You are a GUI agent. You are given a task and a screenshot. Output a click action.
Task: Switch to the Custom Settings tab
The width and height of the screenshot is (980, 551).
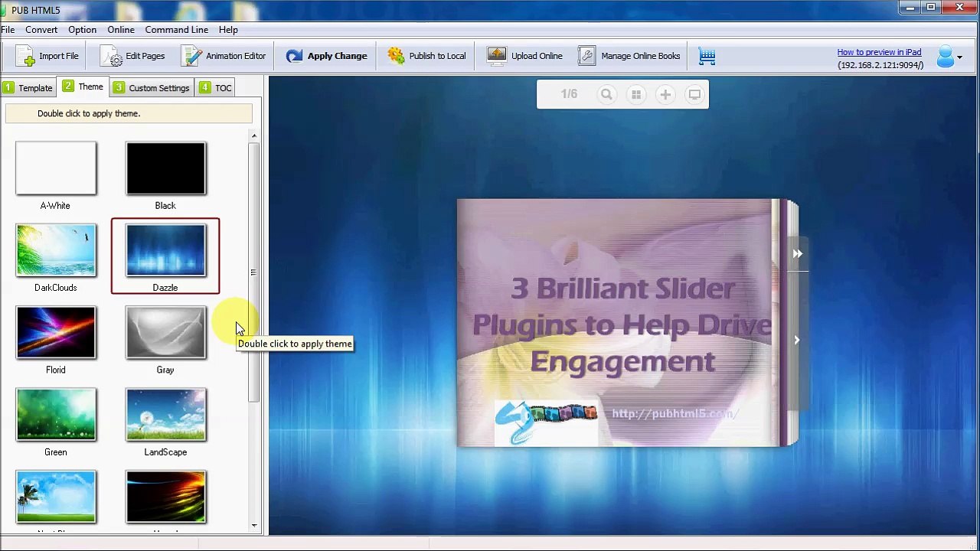click(152, 88)
